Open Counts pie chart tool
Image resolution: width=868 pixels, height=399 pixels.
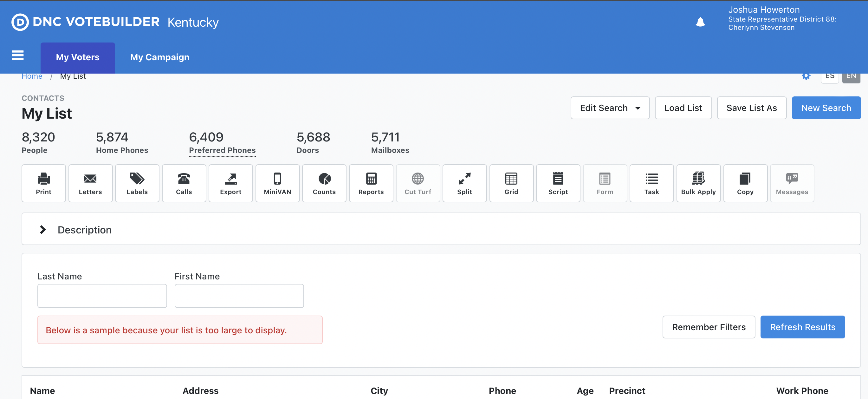tap(324, 183)
